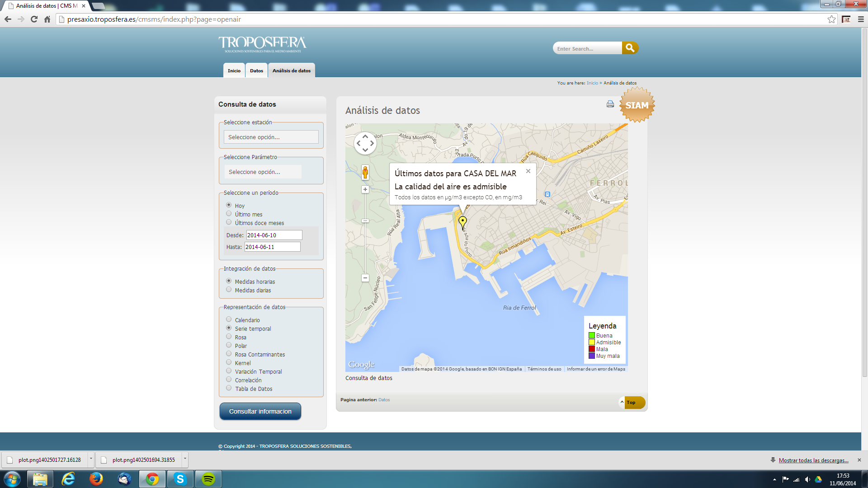Switch to the Análisis de datos browser tab
The image size is (868, 488).
point(47,6)
